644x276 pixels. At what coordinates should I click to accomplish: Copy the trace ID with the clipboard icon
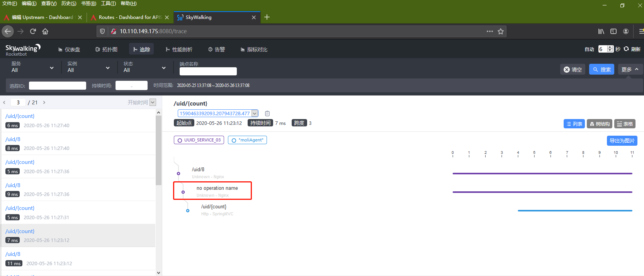[267, 113]
